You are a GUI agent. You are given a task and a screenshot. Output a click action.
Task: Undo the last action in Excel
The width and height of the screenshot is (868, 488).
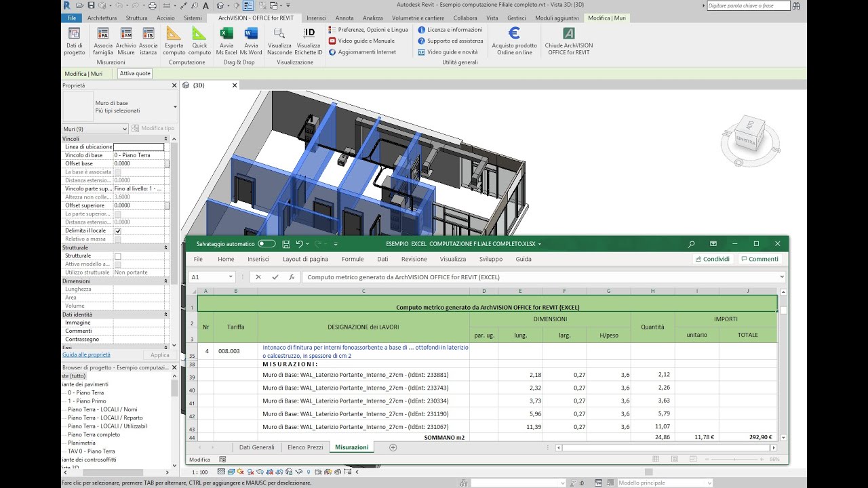[x=299, y=244]
